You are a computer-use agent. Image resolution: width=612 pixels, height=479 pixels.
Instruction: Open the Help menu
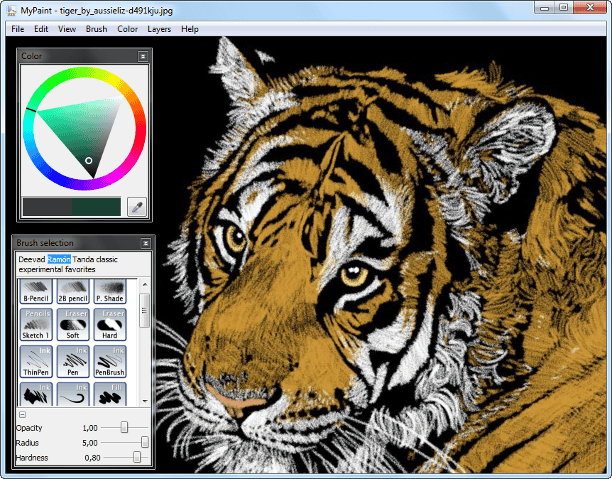point(190,29)
